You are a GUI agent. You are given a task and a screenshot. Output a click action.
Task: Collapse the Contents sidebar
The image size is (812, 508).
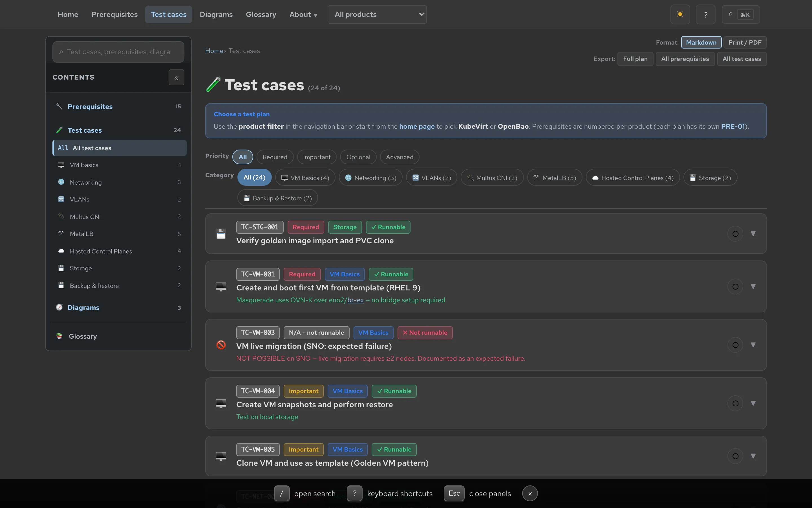(x=176, y=78)
